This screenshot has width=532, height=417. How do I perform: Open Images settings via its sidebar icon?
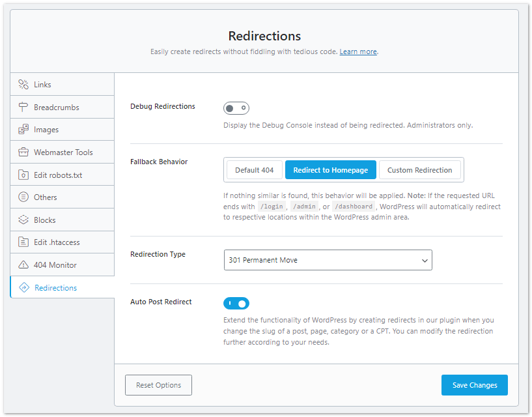point(23,129)
